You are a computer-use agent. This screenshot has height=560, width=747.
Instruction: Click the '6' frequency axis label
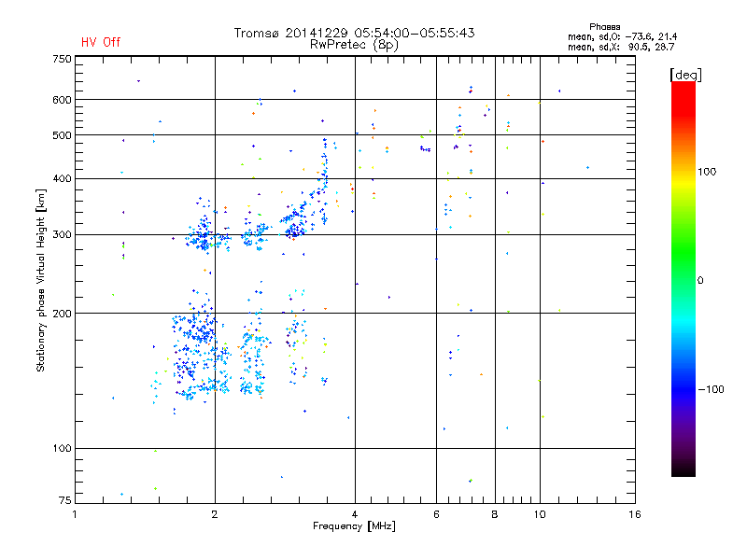[x=436, y=514]
